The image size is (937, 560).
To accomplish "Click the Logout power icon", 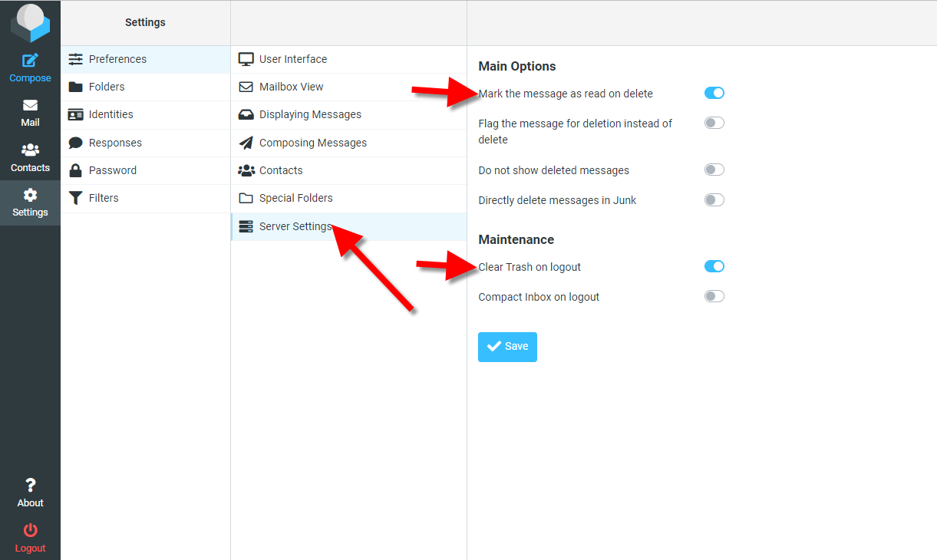I will pyautogui.click(x=30, y=530).
